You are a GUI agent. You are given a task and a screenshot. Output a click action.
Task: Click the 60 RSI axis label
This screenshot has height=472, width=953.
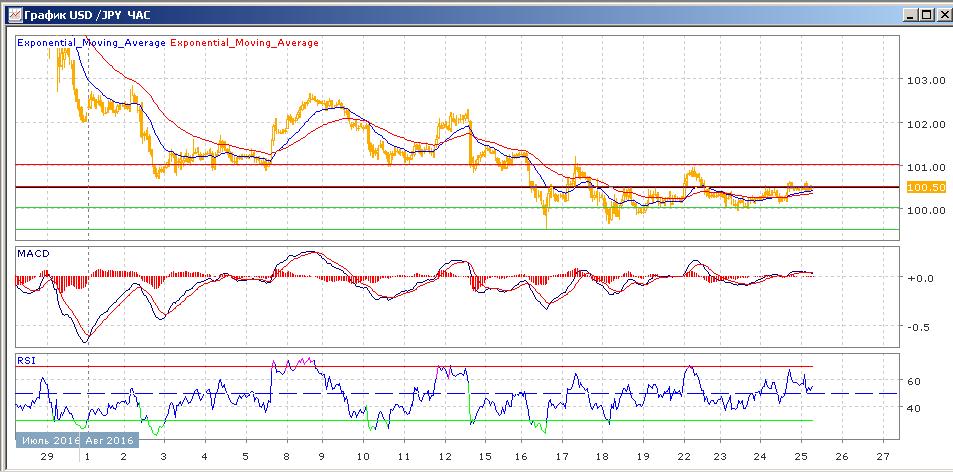(x=913, y=381)
